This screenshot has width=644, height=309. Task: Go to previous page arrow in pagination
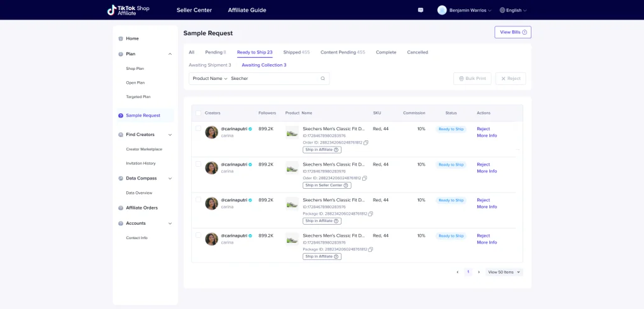click(x=458, y=272)
